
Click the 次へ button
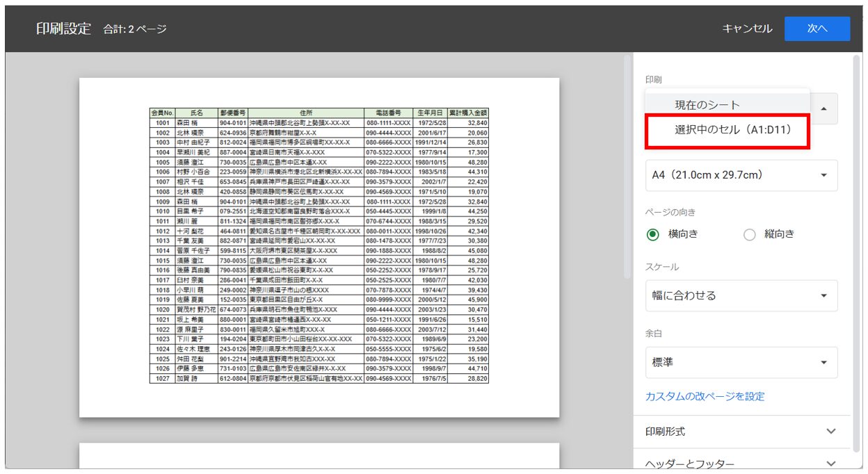pos(817,28)
